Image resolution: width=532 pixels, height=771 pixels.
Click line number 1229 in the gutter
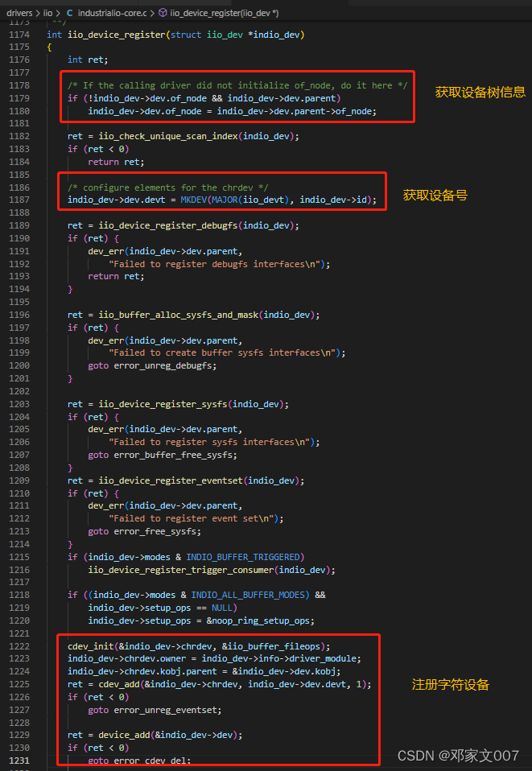point(19,735)
